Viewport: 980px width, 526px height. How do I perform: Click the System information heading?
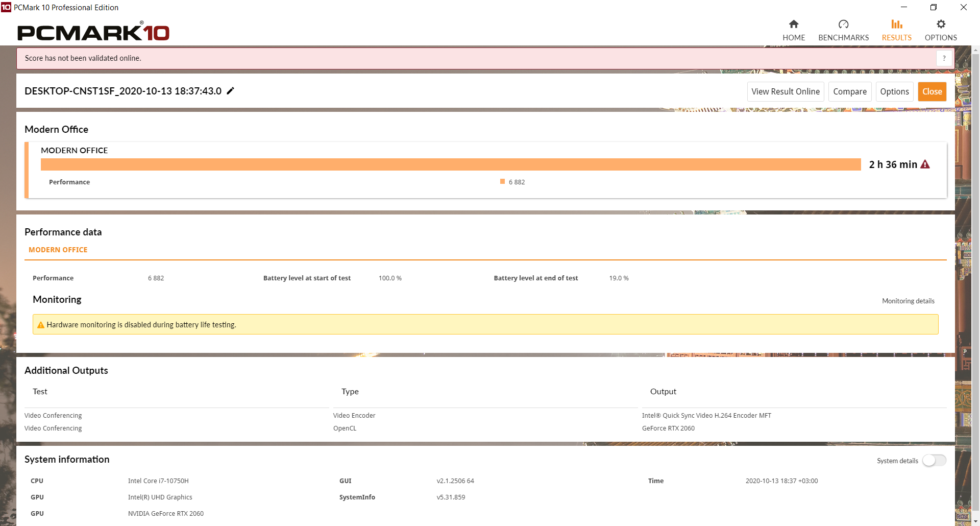coord(67,459)
